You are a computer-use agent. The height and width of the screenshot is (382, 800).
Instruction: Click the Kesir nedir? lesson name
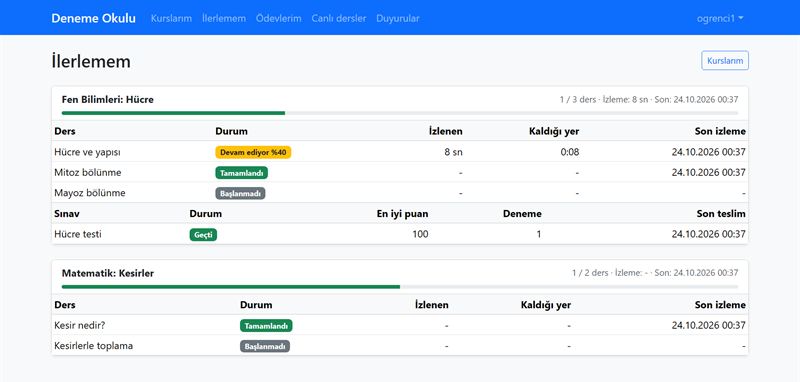pyautogui.click(x=80, y=325)
